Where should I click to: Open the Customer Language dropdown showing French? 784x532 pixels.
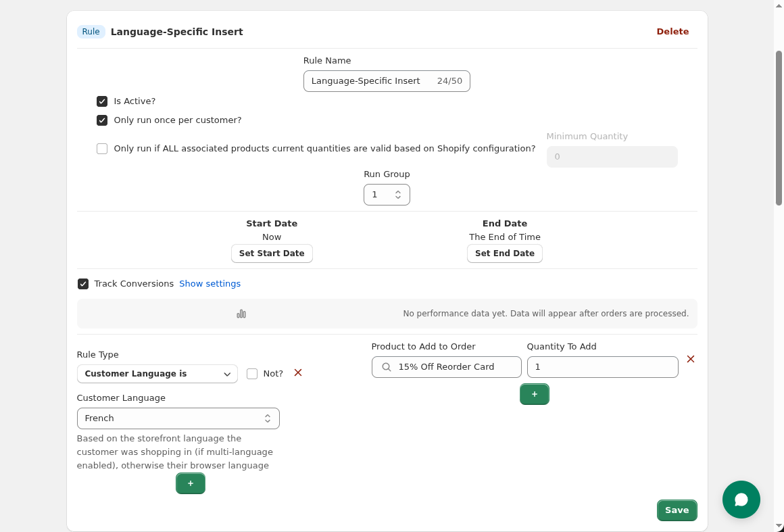point(178,418)
